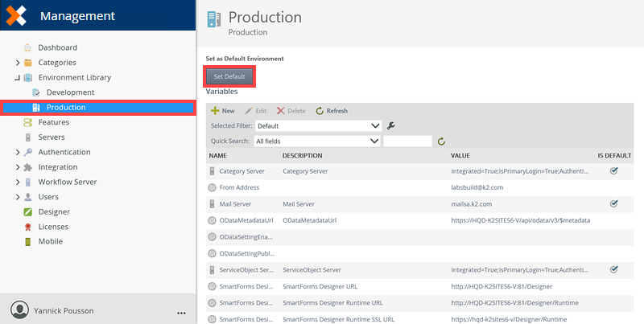
Task: Click New in the variables toolbar
Action: coord(223,111)
